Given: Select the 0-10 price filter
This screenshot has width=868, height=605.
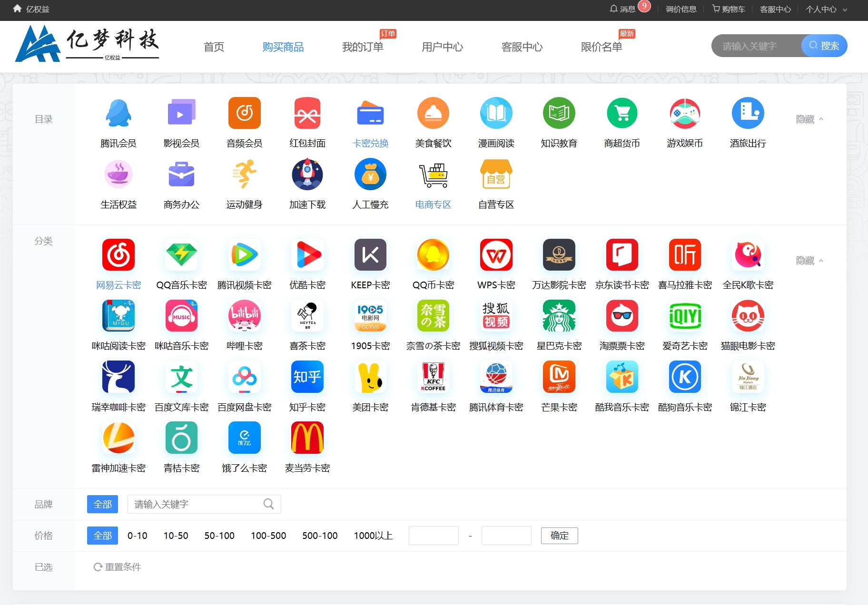Looking at the screenshot, I should [137, 536].
